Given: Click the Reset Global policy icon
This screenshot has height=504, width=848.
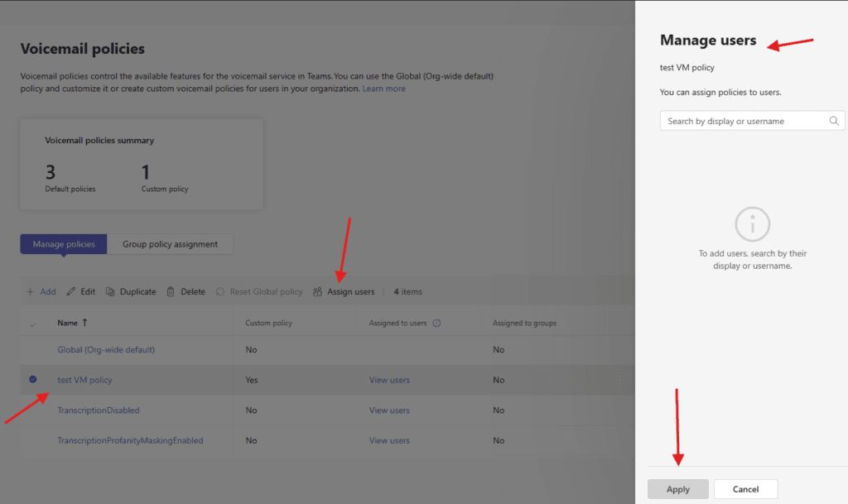Looking at the screenshot, I should coord(220,292).
